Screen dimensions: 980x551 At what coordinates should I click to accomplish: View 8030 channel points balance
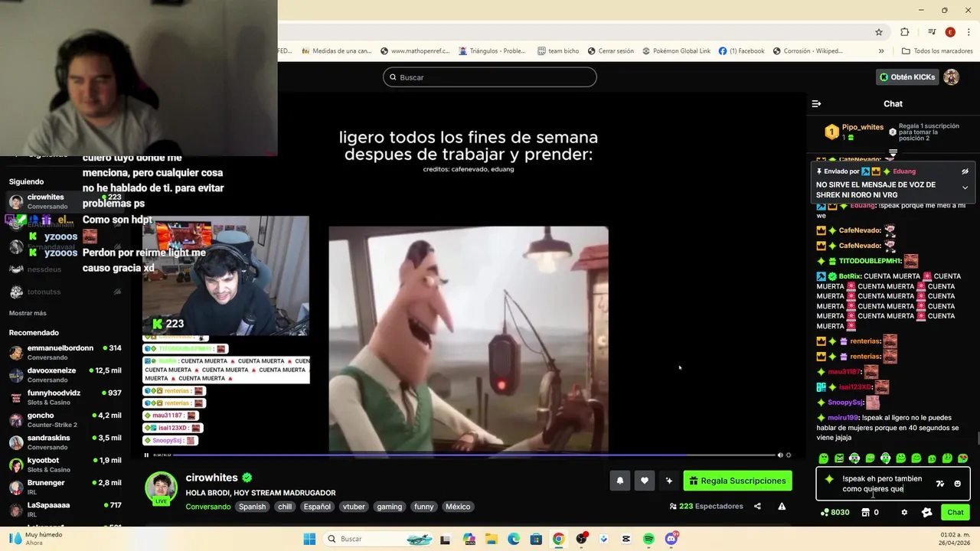(835, 512)
